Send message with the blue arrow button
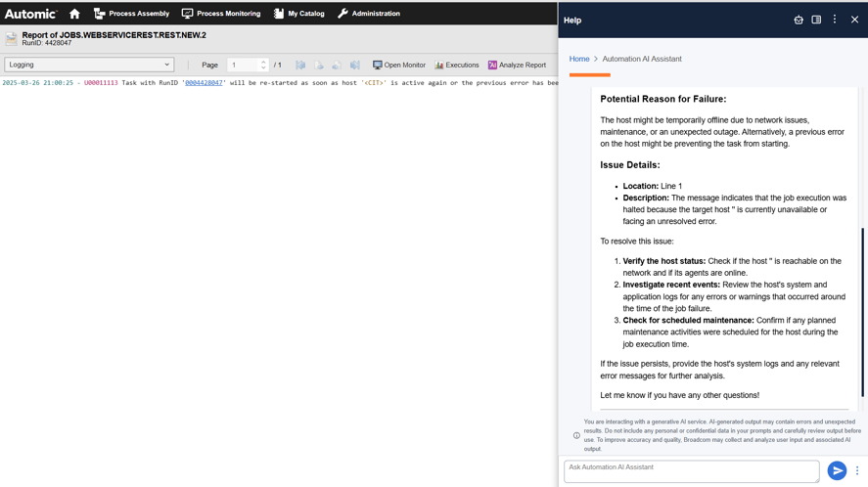868x487 pixels. 837,471
